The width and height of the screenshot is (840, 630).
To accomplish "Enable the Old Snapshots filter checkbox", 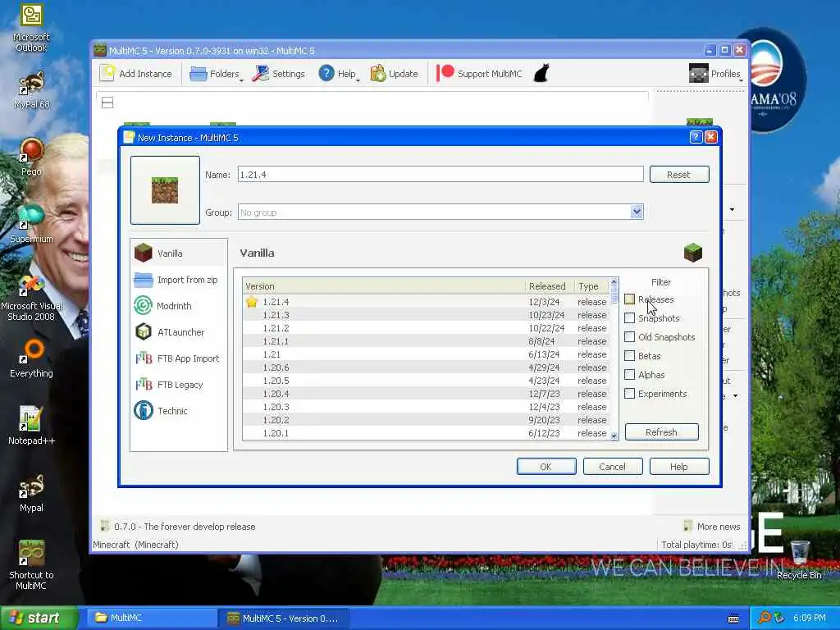I will [x=629, y=336].
